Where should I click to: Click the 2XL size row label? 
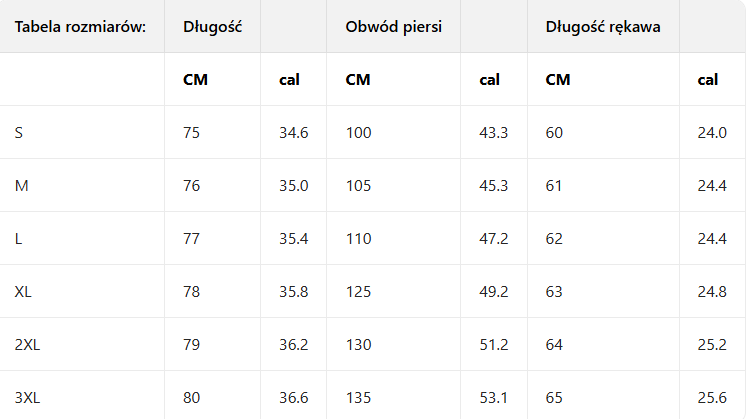(x=27, y=344)
